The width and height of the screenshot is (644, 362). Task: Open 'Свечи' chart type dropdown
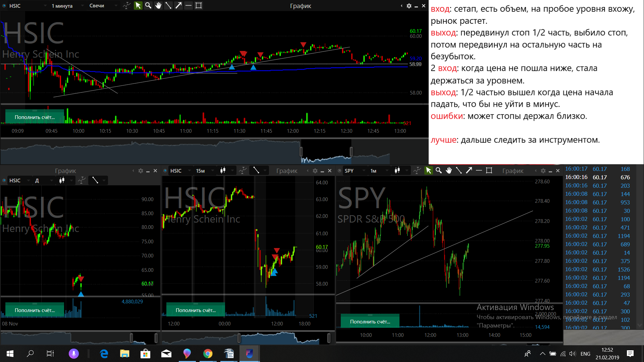[x=103, y=6]
